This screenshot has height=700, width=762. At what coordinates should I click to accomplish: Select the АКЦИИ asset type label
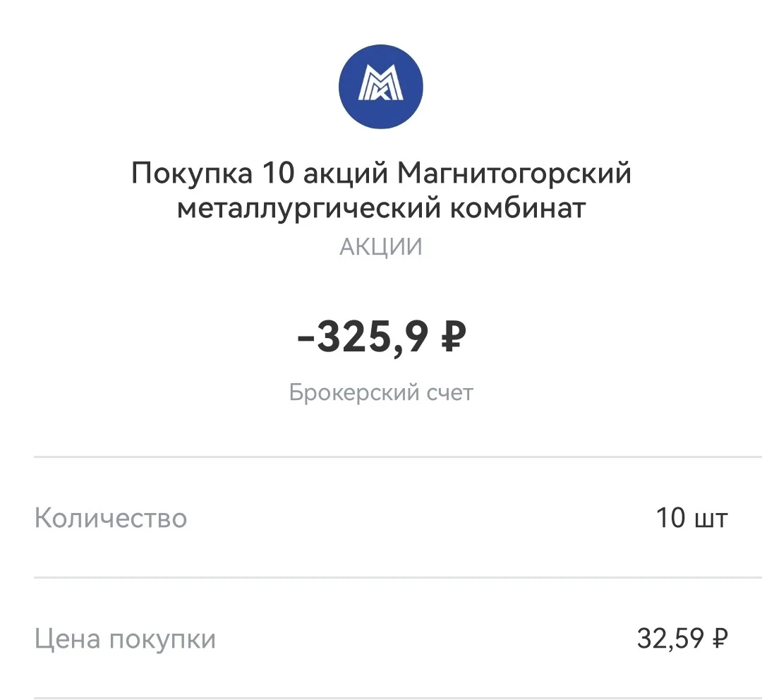point(381,247)
